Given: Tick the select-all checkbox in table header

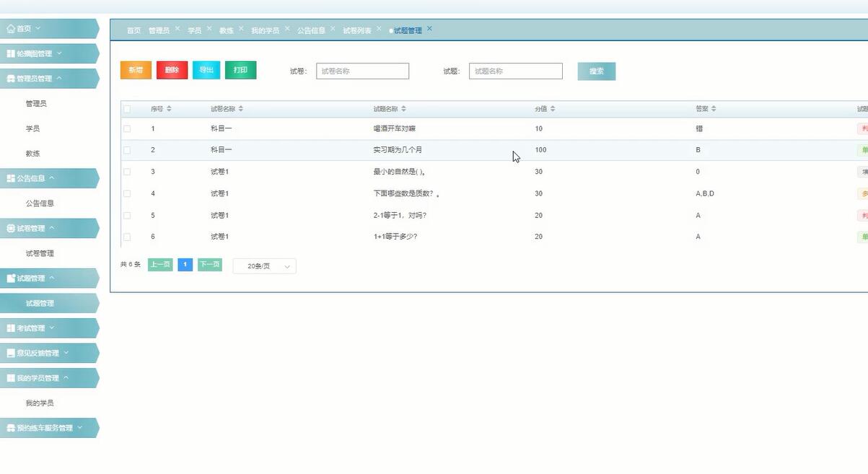Looking at the screenshot, I should click(127, 109).
